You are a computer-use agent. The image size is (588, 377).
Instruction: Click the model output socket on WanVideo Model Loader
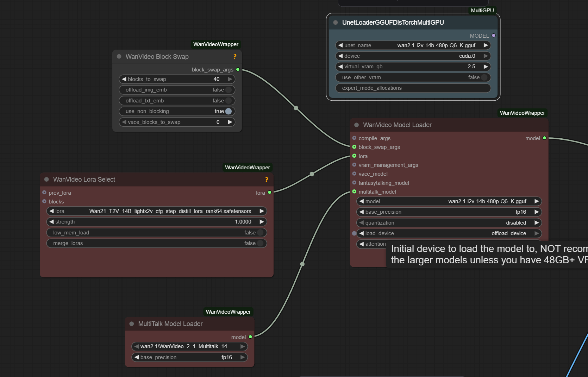(544, 138)
